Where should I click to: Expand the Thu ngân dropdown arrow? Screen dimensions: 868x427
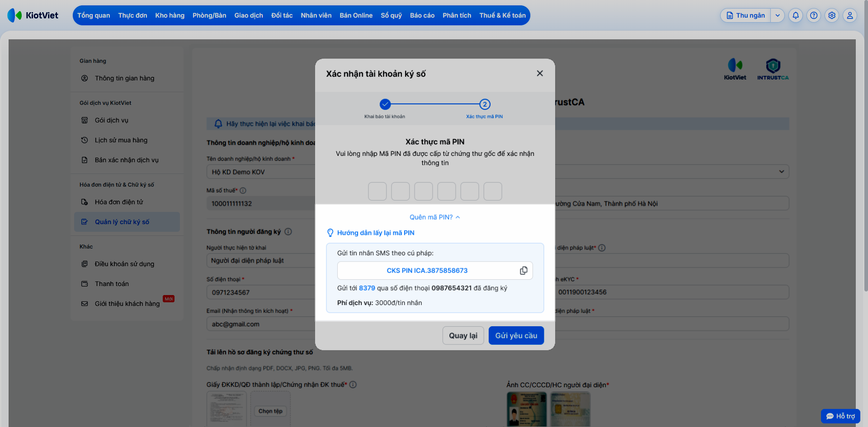pyautogui.click(x=778, y=15)
